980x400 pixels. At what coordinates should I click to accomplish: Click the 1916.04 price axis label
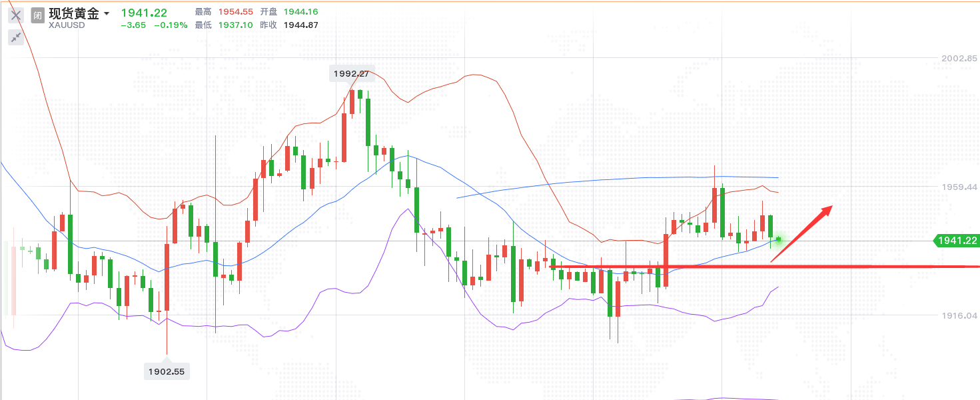coord(959,315)
